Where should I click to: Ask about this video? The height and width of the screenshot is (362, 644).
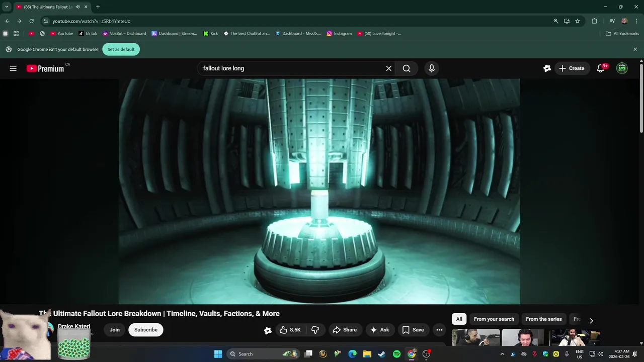tap(380, 330)
